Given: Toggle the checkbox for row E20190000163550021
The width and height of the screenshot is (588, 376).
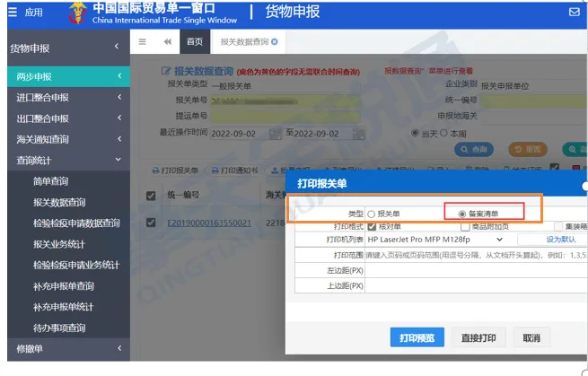Looking at the screenshot, I should (x=151, y=223).
